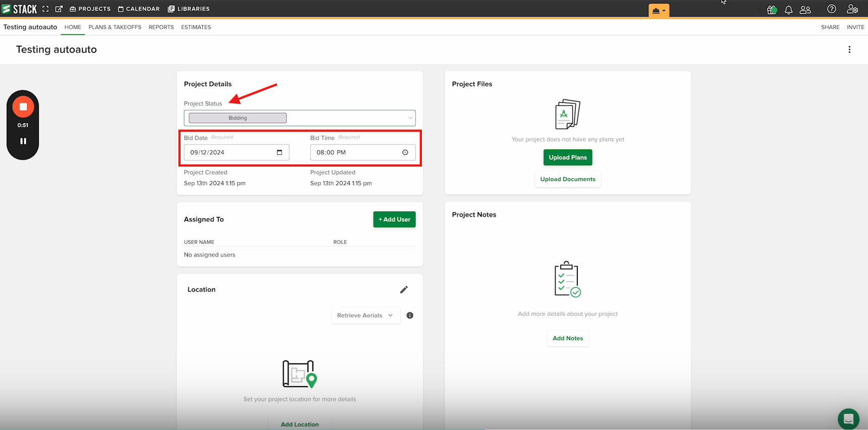Viewport: 868px width, 430px height.
Task: Click the Upload Documents button
Action: (x=568, y=179)
